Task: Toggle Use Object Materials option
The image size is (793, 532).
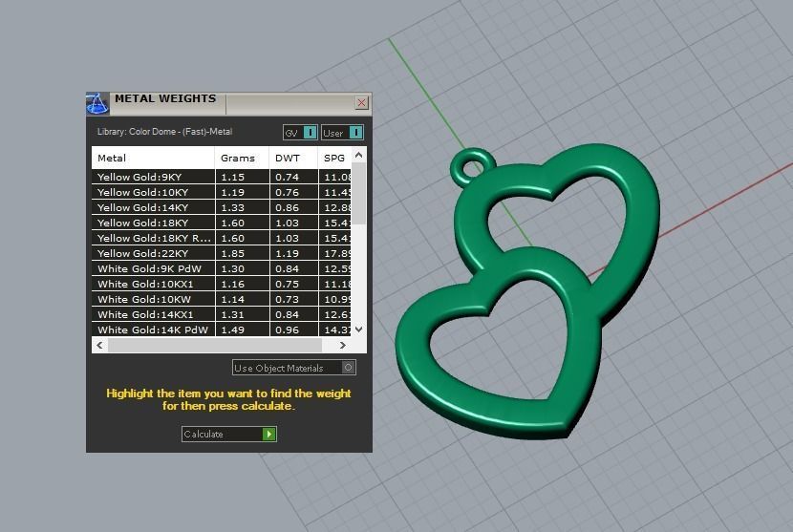Action: click(x=294, y=368)
